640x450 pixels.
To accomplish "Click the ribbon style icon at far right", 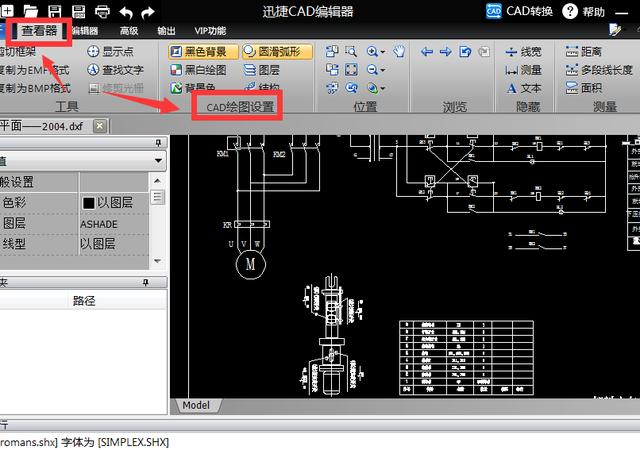I will 615,30.
